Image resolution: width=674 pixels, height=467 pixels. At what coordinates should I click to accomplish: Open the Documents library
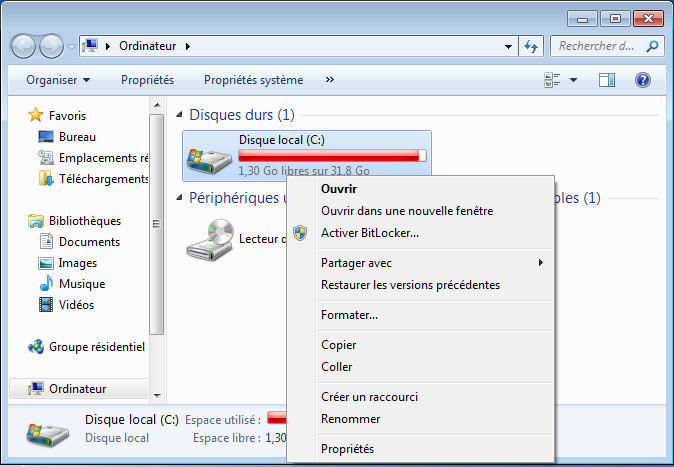coord(89,242)
